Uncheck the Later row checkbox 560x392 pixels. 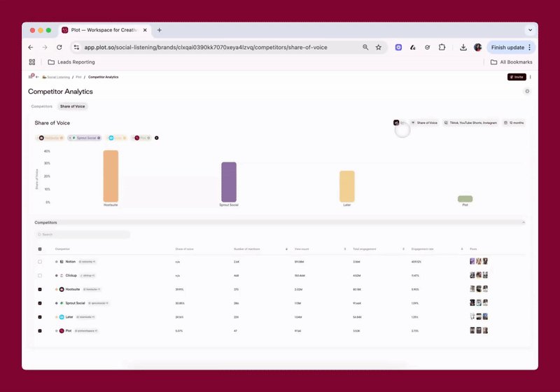(x=40, y=317)
